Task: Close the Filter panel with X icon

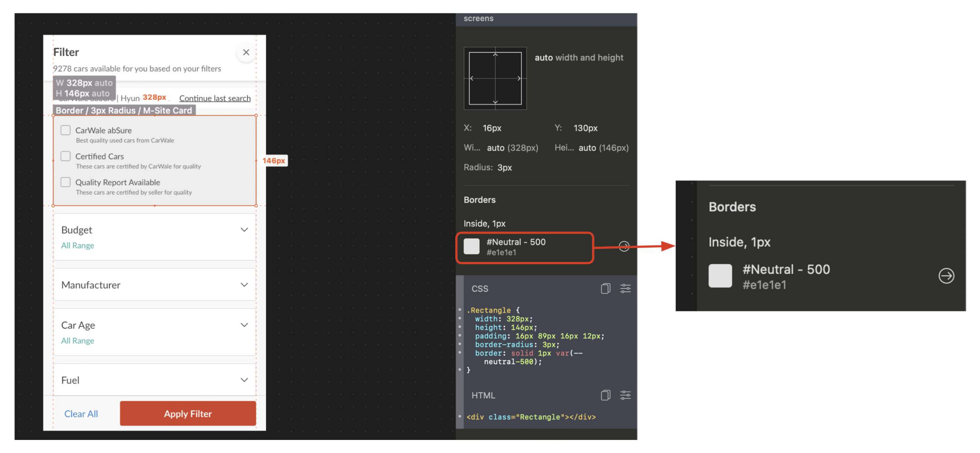Action: [246, 52]
